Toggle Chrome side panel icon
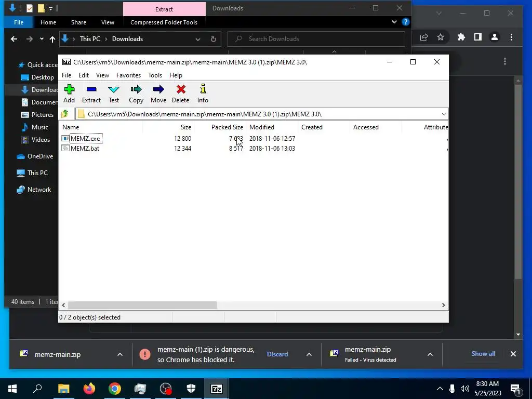 pyautogui.click(x=478, y=37)
